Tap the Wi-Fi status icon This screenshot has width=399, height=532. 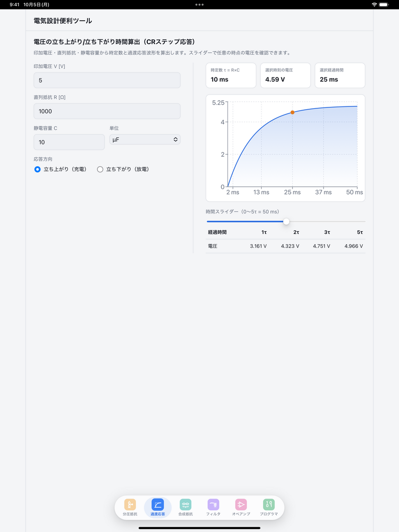[x=374, y=5]
